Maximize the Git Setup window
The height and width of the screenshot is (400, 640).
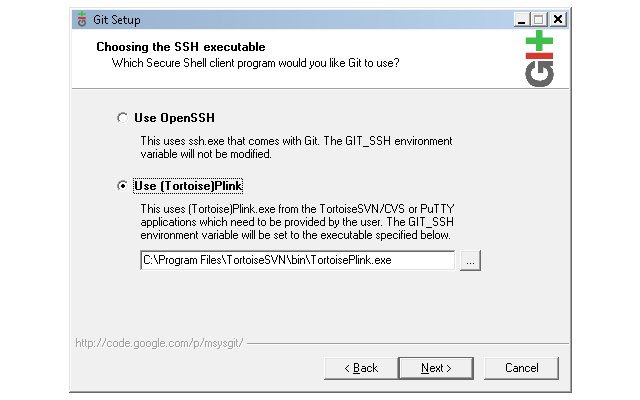click(539, 19)
